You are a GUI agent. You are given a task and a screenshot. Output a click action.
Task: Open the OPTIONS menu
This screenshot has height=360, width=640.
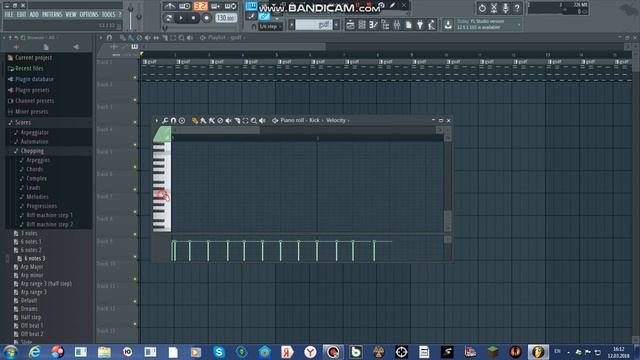[89, 14]
